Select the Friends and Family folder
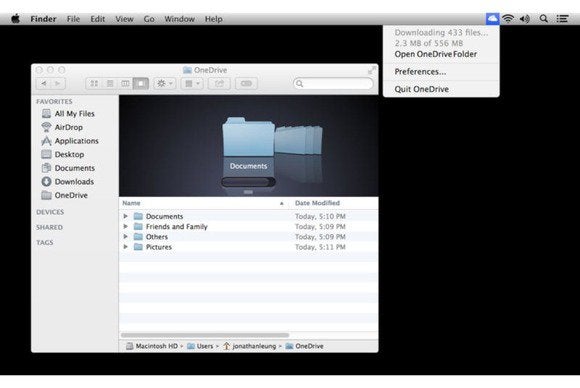 click(x=176, y=226)
